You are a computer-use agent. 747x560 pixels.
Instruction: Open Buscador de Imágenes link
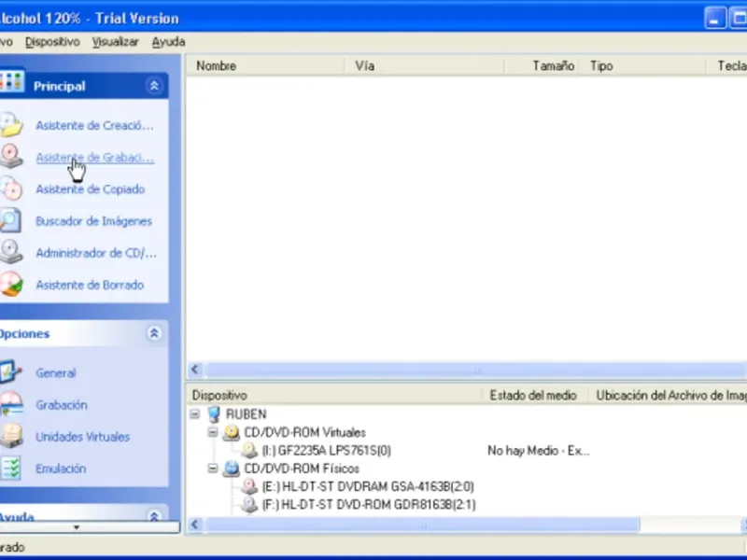pyautogui.click(x=94, y=221)
